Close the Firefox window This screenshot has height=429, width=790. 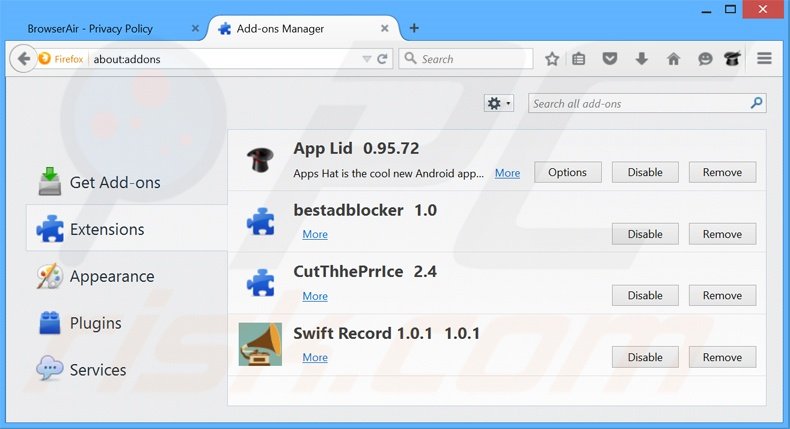click(763, 10)
